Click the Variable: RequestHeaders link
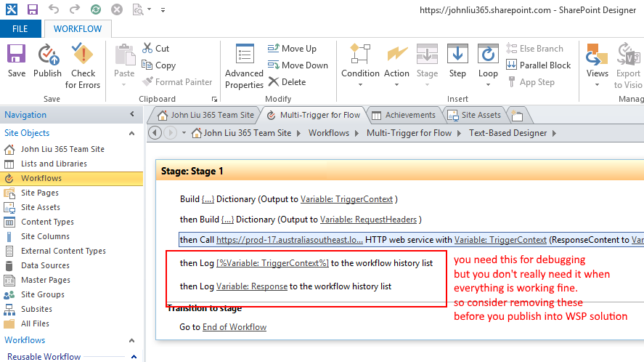644x362 pixels. (x=369, y=220)
